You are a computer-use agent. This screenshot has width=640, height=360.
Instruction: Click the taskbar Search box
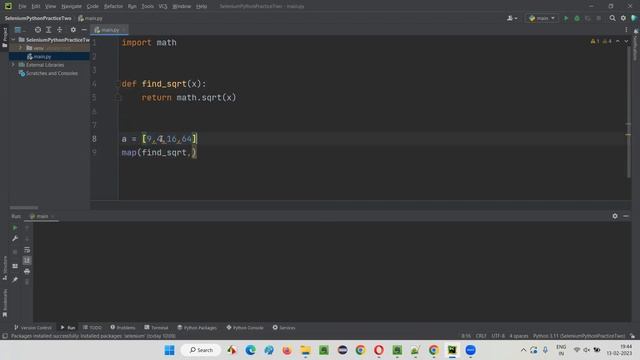pos(201,350)
